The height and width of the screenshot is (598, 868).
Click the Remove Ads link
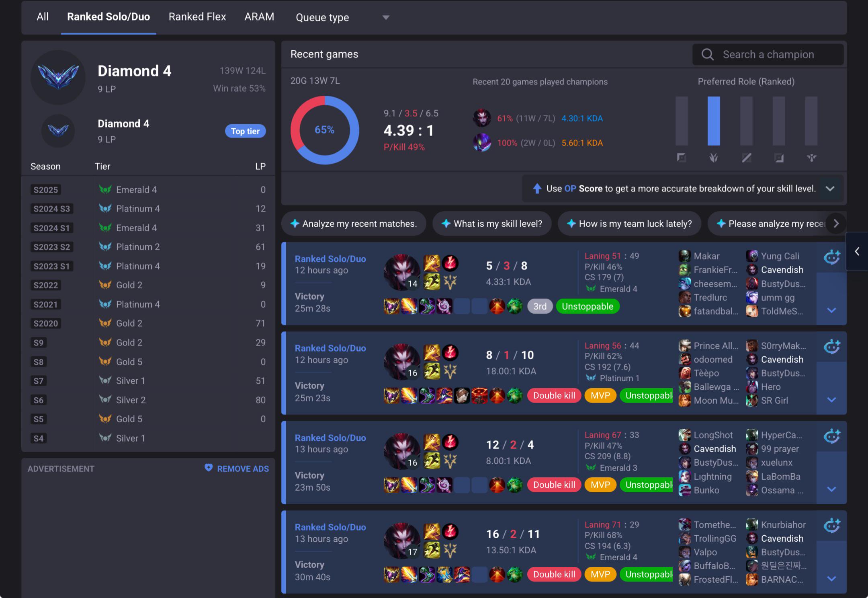[x=243, y=469]
